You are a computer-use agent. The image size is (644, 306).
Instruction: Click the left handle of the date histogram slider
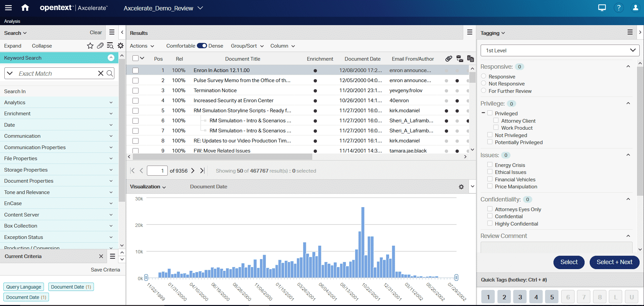point(146,278)
